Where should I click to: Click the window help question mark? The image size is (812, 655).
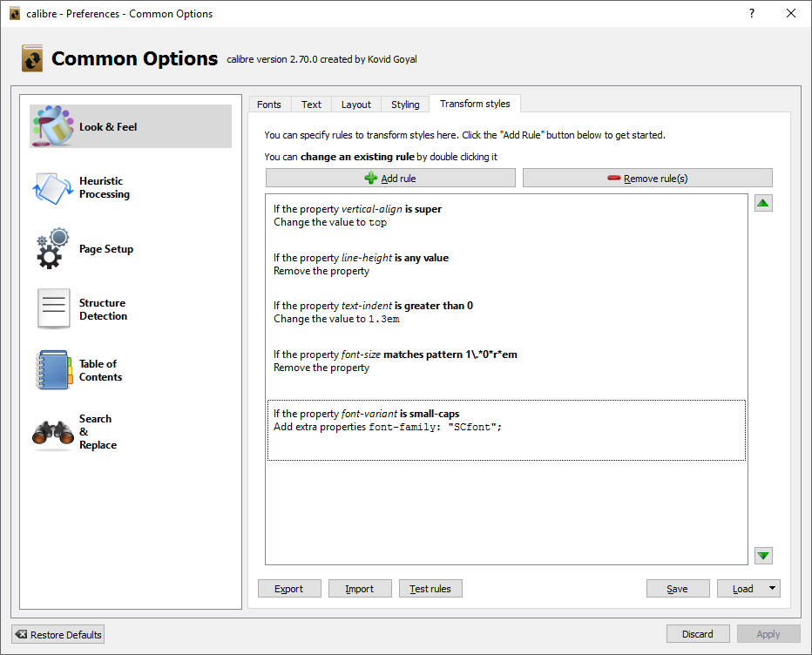(752, 13)
